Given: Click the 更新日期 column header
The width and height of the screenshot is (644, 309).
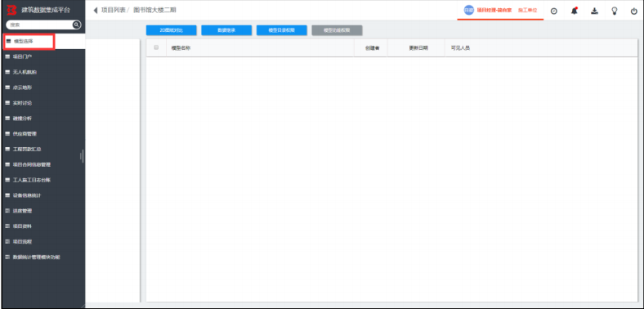Looking at the screenshot, I should [418, 48].
